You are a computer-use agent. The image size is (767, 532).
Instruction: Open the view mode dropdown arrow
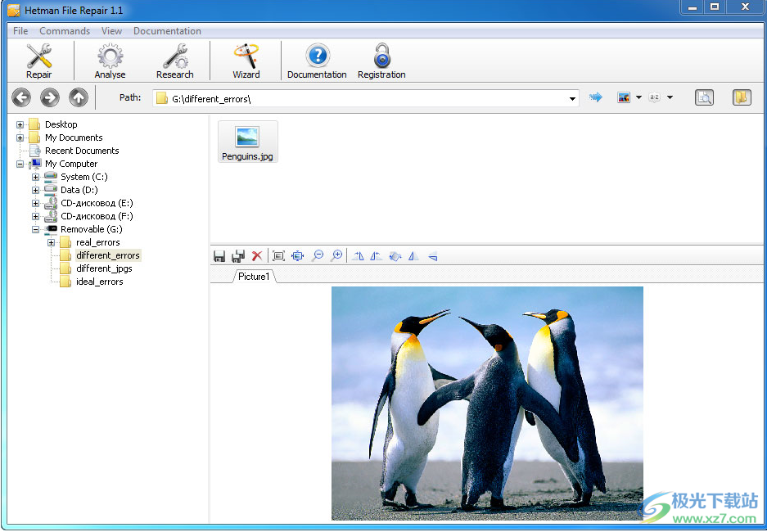(638, 97)
